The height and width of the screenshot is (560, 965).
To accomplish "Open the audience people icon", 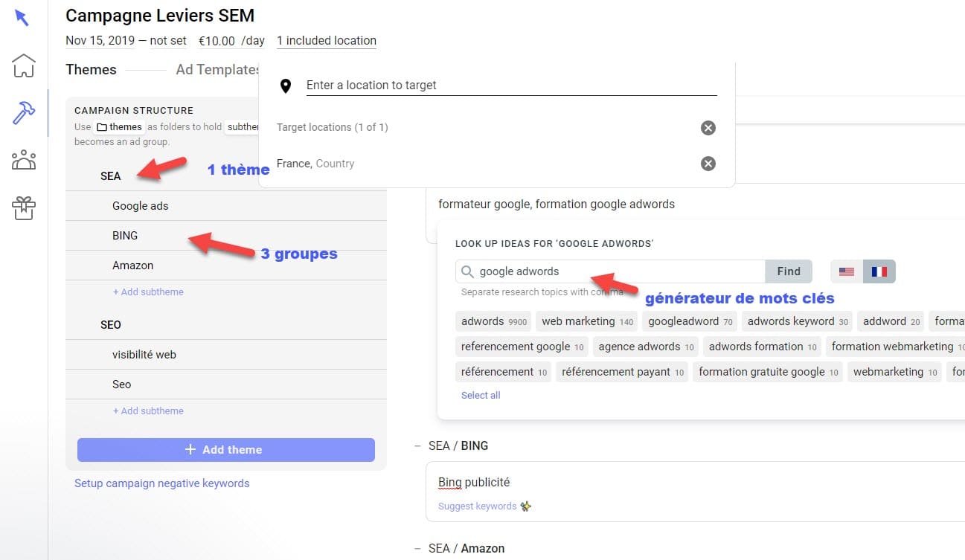I will pyautogui.click(x=24, y=160).
